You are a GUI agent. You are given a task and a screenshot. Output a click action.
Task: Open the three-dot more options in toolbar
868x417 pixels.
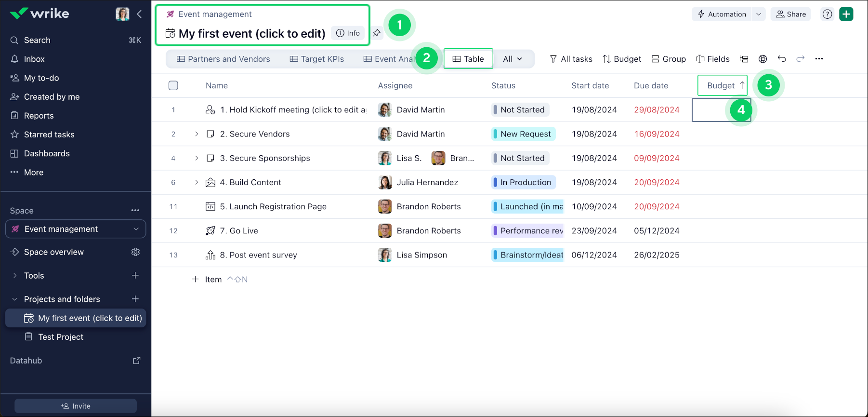819,59
